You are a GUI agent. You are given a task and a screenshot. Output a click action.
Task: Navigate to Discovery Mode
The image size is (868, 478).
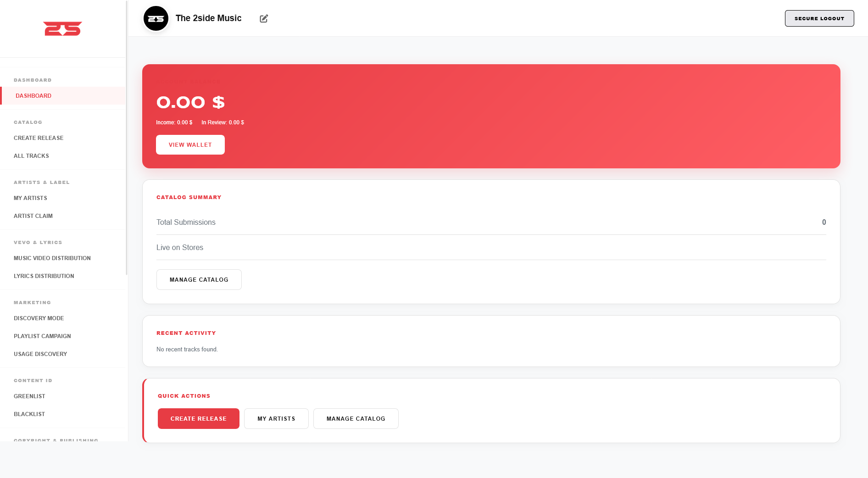click(39, 318)
